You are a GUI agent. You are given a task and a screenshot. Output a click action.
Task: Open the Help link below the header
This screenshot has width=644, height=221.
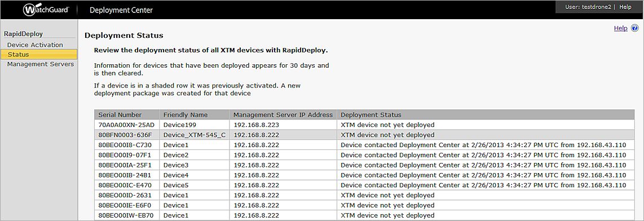coord(620,28)
